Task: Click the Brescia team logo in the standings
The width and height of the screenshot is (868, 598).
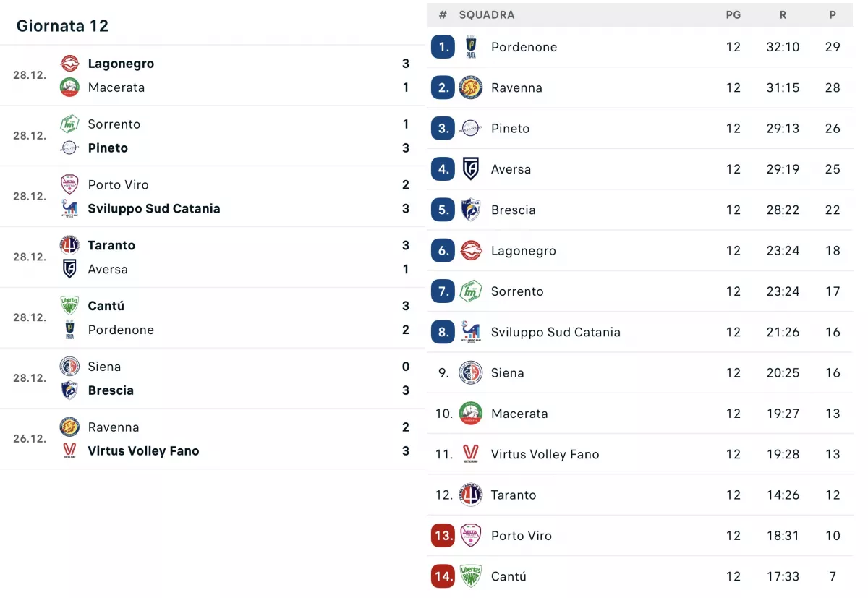Action: tap(471, 210)
